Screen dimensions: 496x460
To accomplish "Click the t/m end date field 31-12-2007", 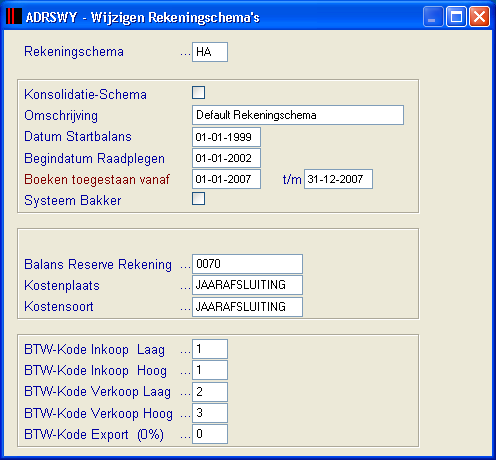I will (338, 179).
